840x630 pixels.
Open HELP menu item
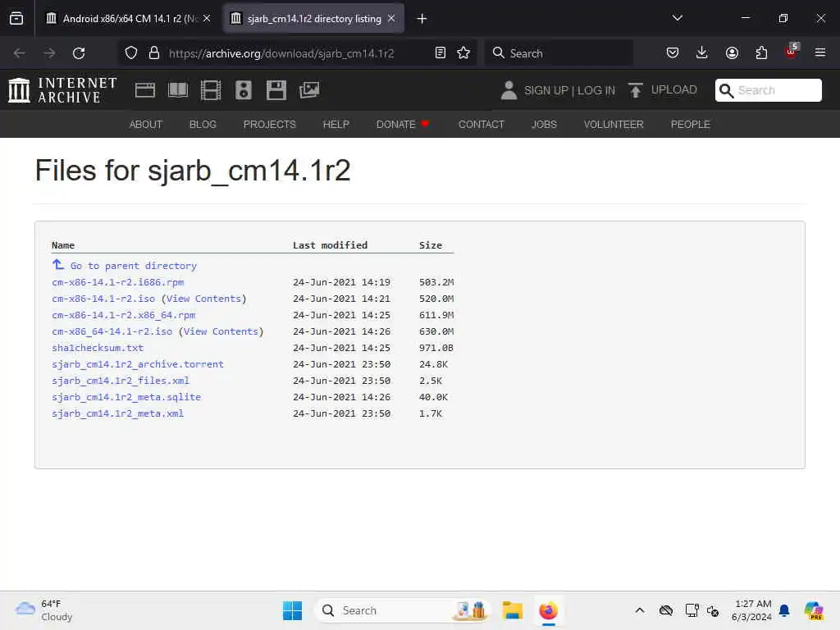[336, 125]
